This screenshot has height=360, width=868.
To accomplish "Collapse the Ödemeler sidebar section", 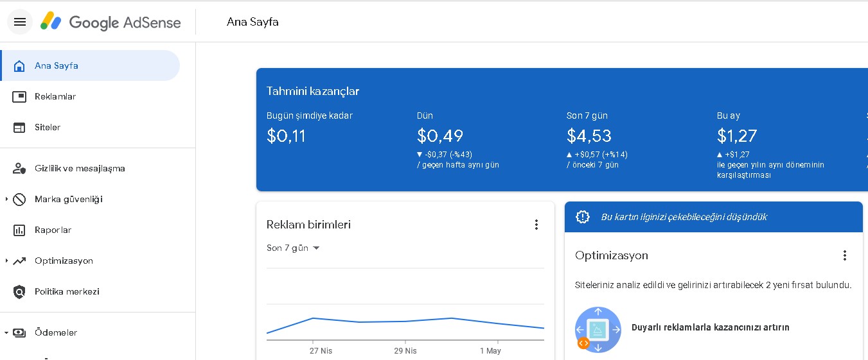I will (x=6, y=332).
